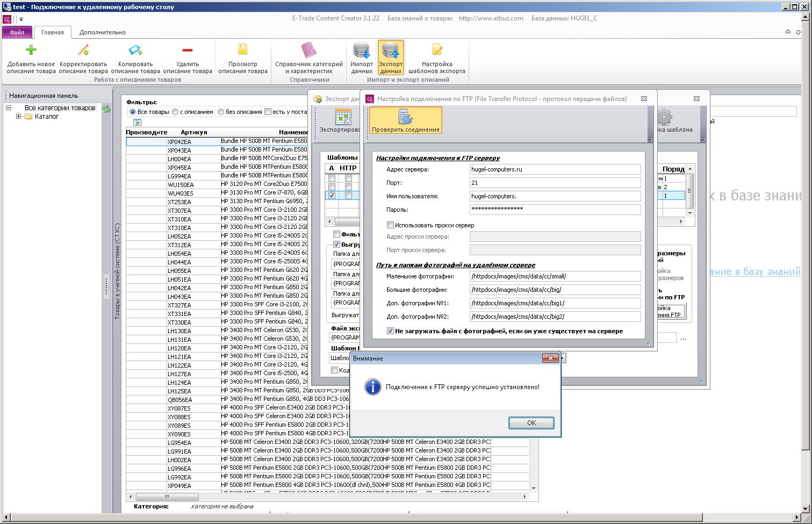Close the FTP connection settings dialog
The image size is (812, 524).
click(x=645, y=98)
